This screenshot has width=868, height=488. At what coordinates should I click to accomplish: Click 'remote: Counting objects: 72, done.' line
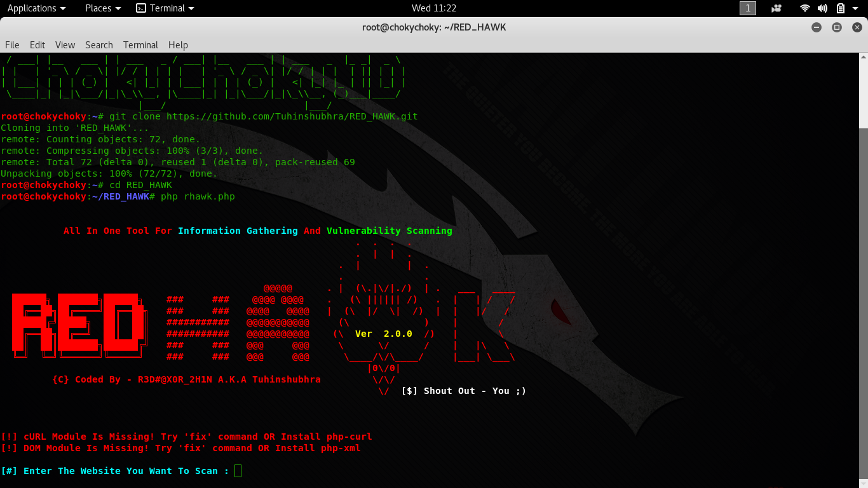pyautogui.click(x=100, y=140)
